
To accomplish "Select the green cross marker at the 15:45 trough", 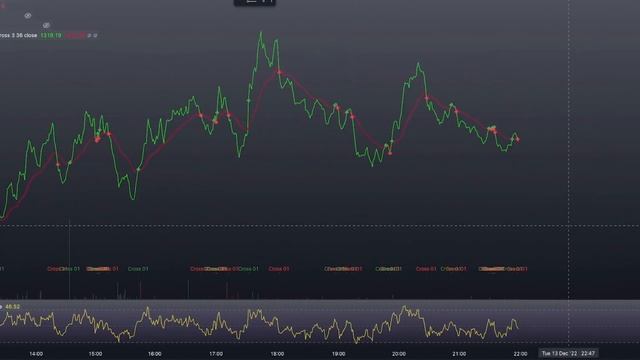I will click(138, 169).
